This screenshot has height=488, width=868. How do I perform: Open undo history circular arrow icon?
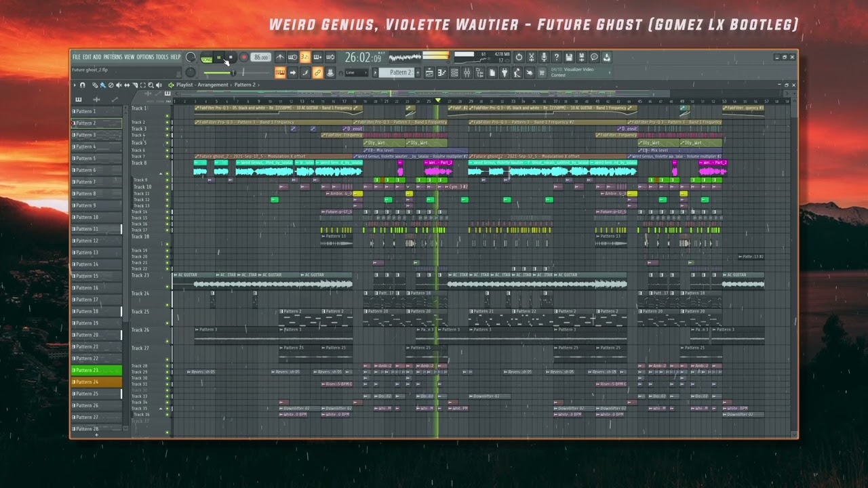point(519,57)
